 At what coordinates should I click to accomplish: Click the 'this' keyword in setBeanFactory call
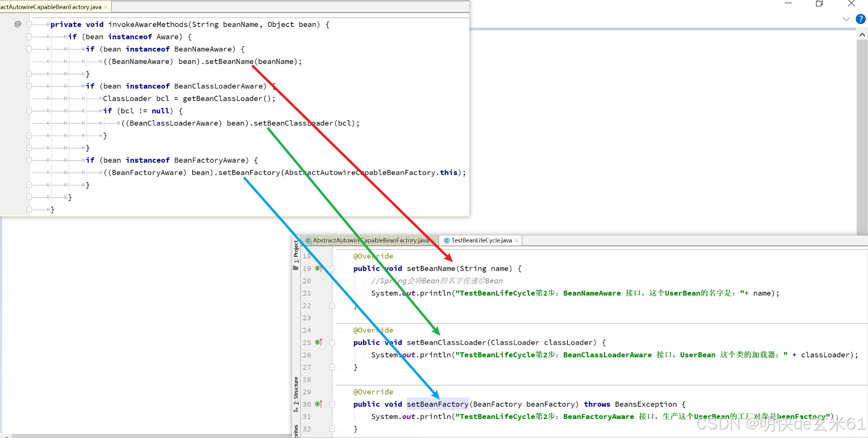tap(448, 173)
